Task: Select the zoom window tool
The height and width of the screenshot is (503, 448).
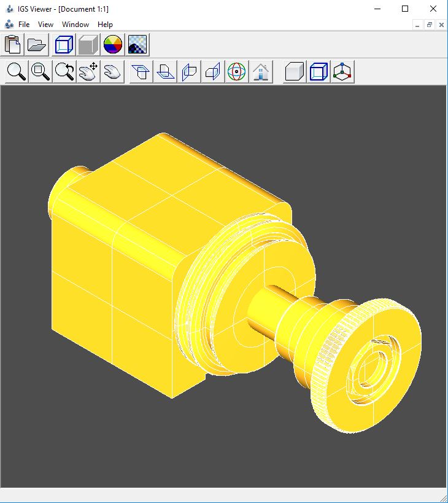Action: [41, 72]
